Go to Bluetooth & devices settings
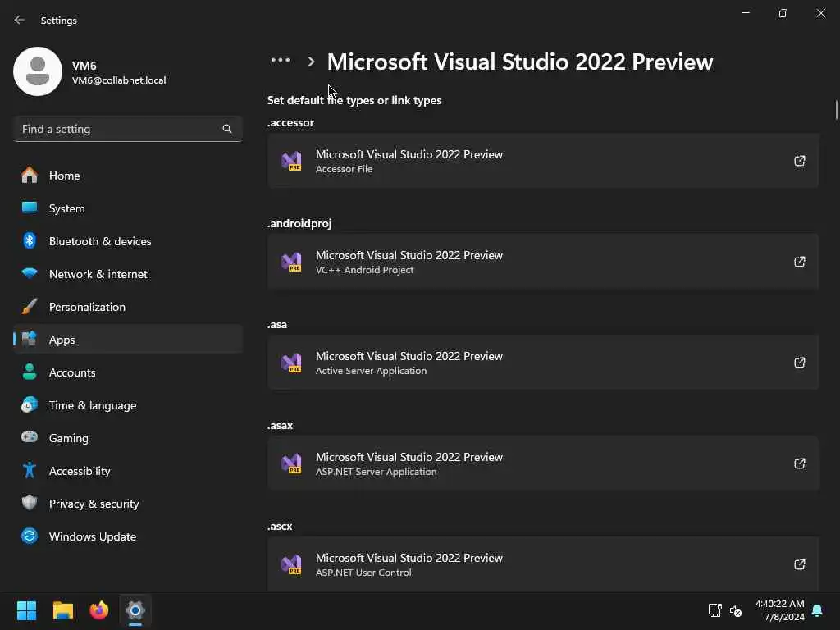 (x=100, y=241)
